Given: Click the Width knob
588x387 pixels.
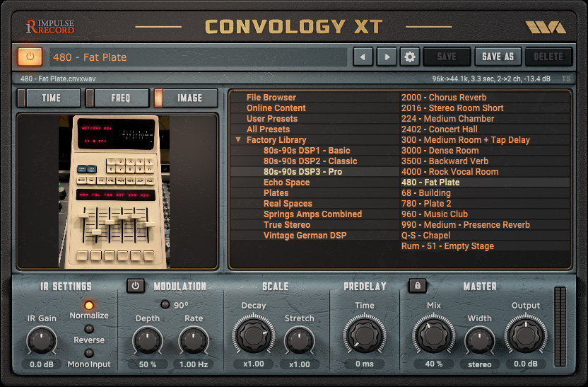Looking at the screenshot, I should tap(480, 340).
